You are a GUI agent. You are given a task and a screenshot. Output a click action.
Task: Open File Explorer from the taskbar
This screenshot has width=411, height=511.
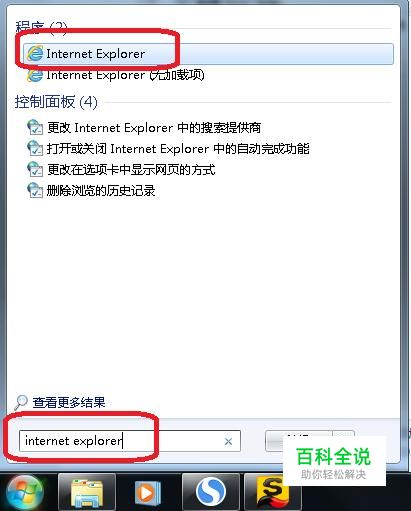pos(87,493)
